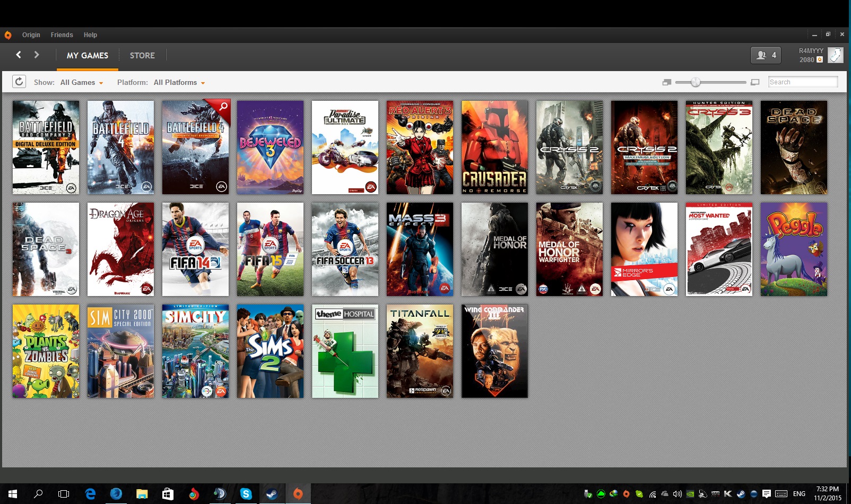Select the Bejeweled 3 game tile

[x=271, y=147]
